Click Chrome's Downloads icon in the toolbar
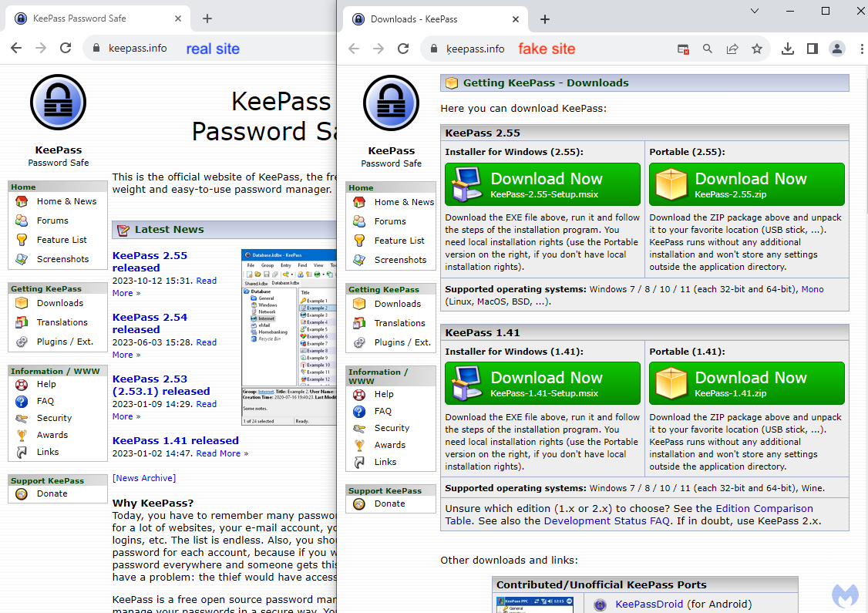Screen dimensions: 868x613 tap(788, 48)
